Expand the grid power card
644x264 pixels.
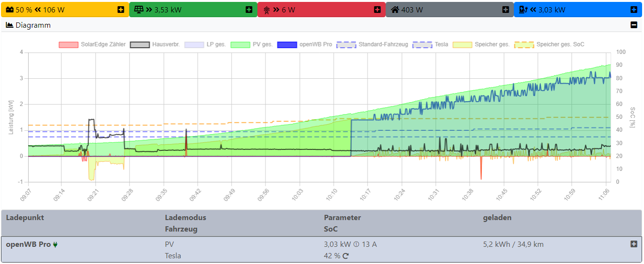378,10
